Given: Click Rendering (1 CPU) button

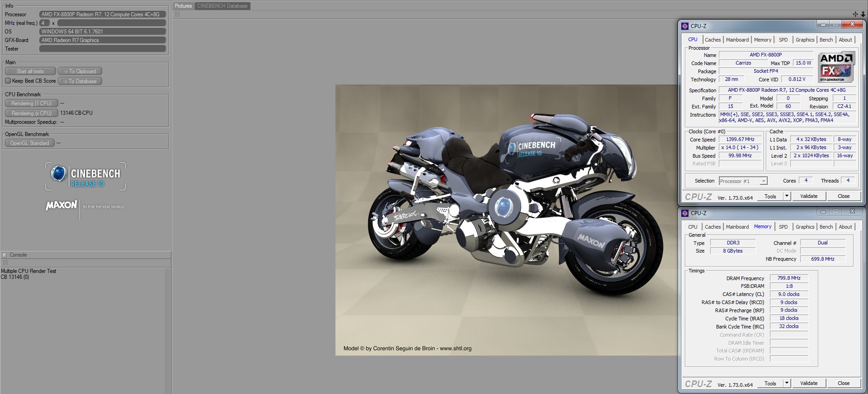Looking at the screenshot, I should click(x=32, y=103).
